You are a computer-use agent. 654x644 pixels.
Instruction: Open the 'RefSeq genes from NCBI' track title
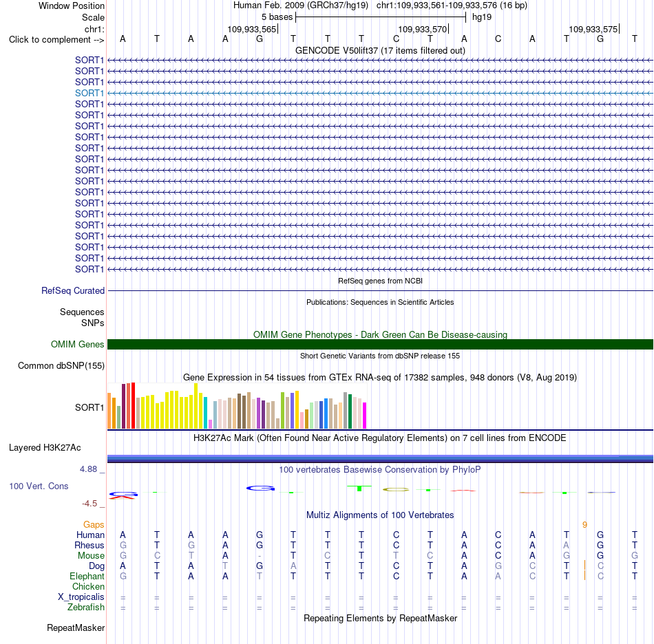point(380,281)
